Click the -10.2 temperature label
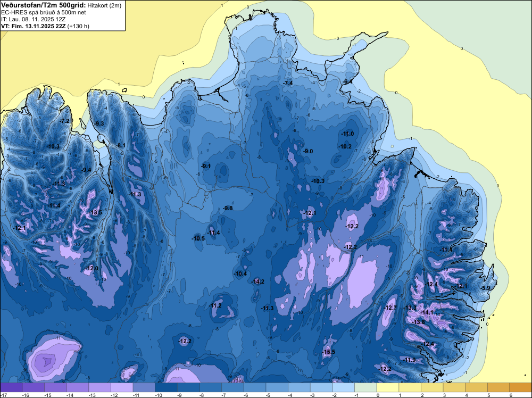 pyautogui.click(x=345, y=146)
